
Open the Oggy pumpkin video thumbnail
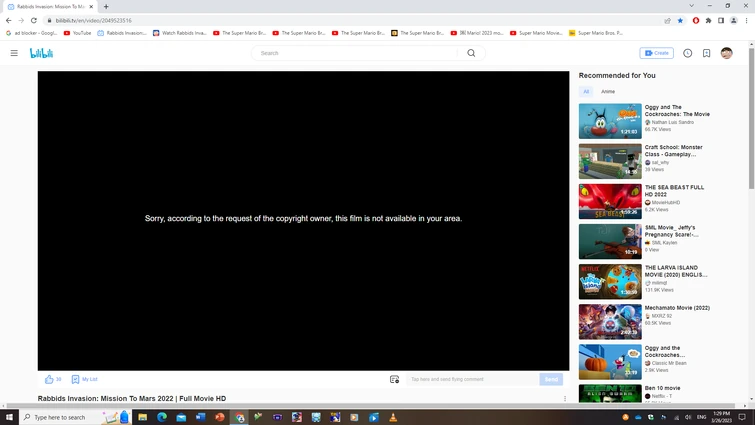click(610, 362)
